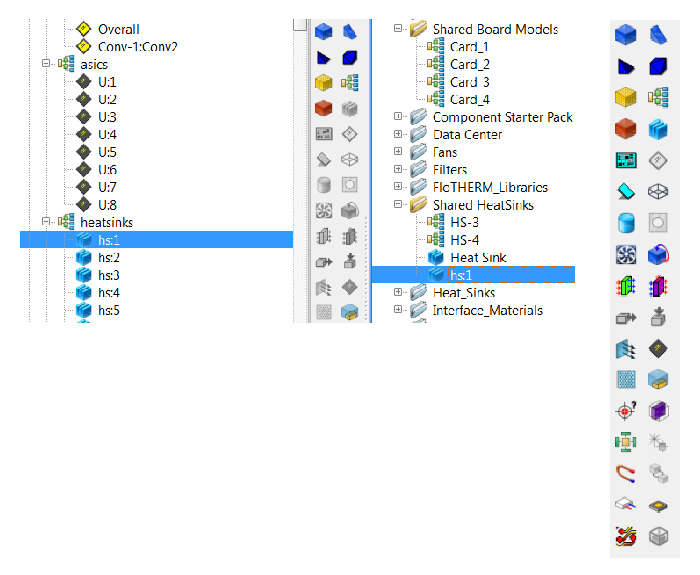Select the Cuboid tool in the enlarged palette
Screen dimensions: 700x575
tap(625, 34)
